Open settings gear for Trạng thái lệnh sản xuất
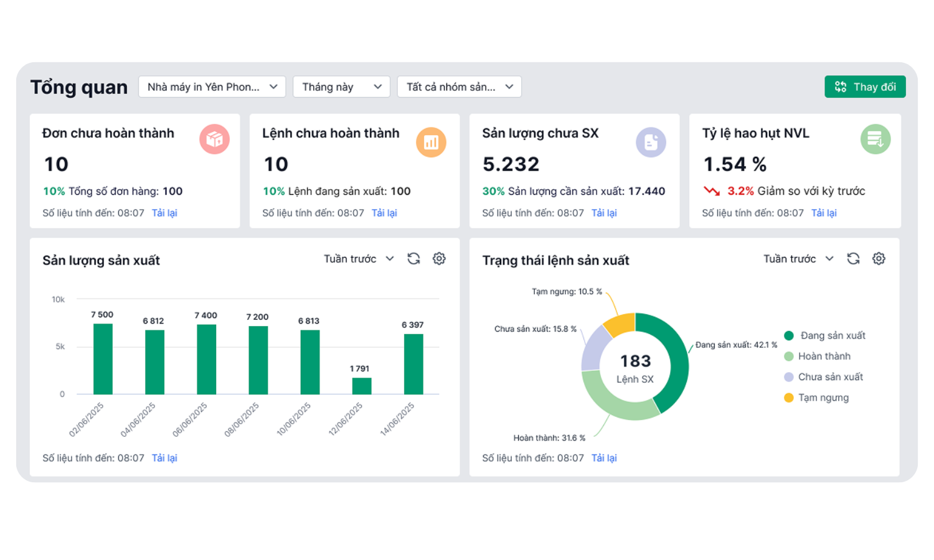 coord(879,259)
